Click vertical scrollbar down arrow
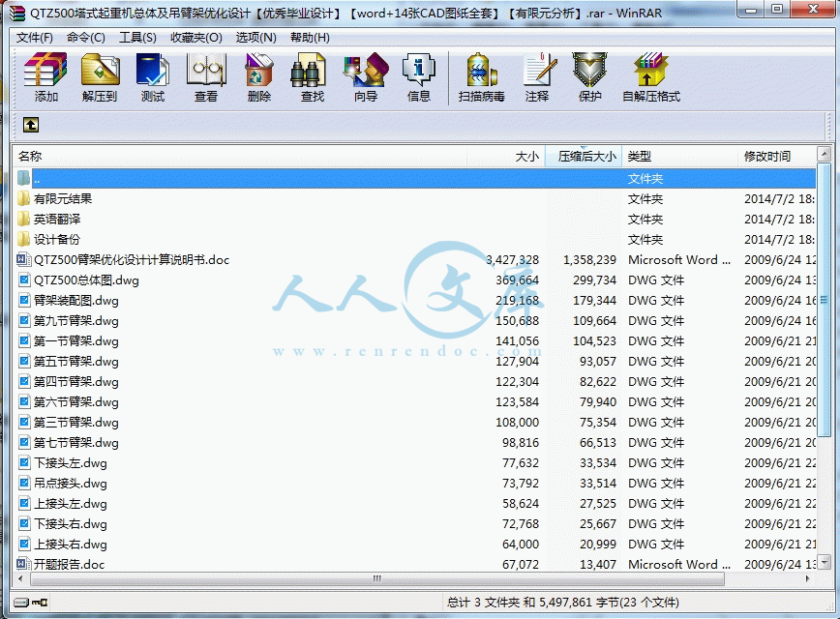Image resolution: width=840 pixels, height=619 pixels. coord(825,562)
